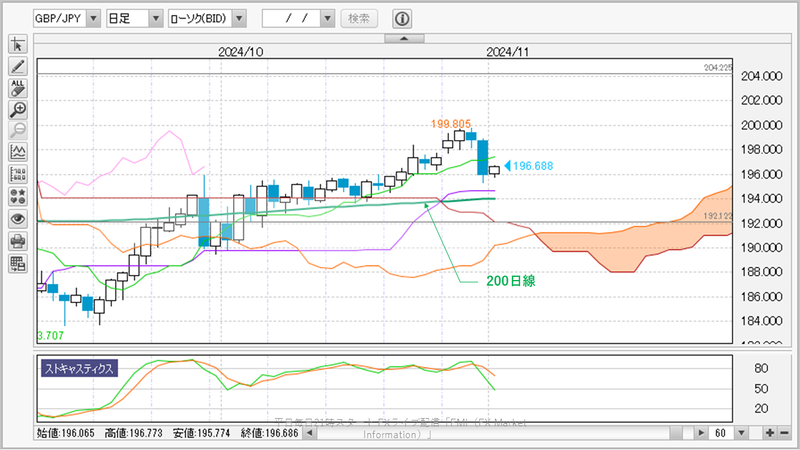
Task: Click the 検索 search button
Action: (x=359, y=19)
